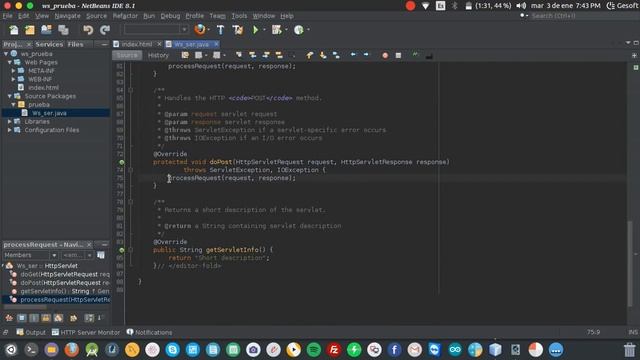Run the project with the green arrow
The image size is (640, 360).
tap(256, 30)
